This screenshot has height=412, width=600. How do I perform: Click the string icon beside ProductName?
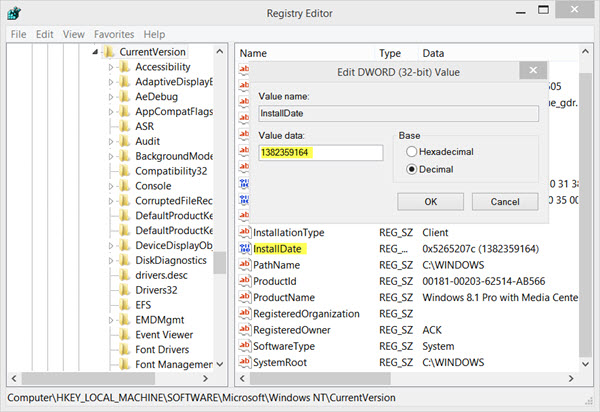click(244, 297)
